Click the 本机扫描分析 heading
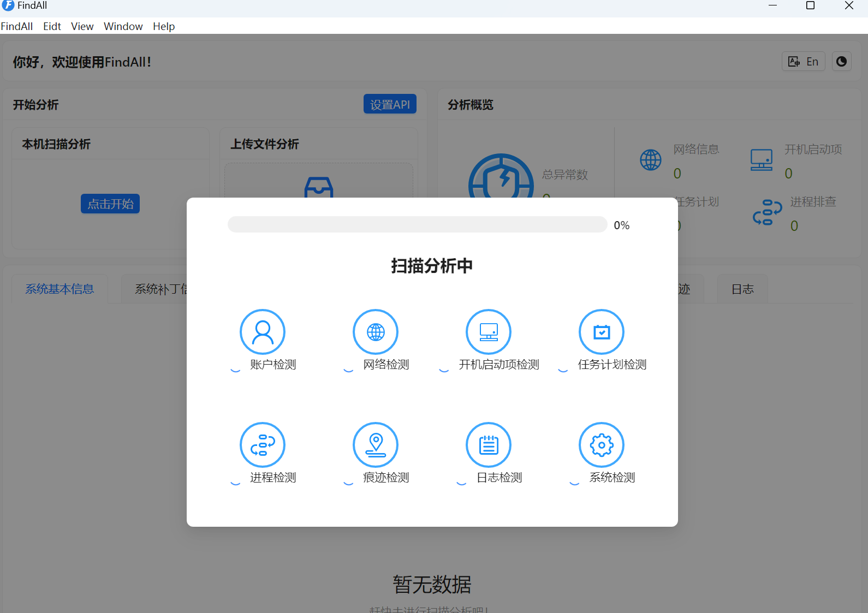The height and width of the screenshot is (613, 868). click(x=56, y=144)
